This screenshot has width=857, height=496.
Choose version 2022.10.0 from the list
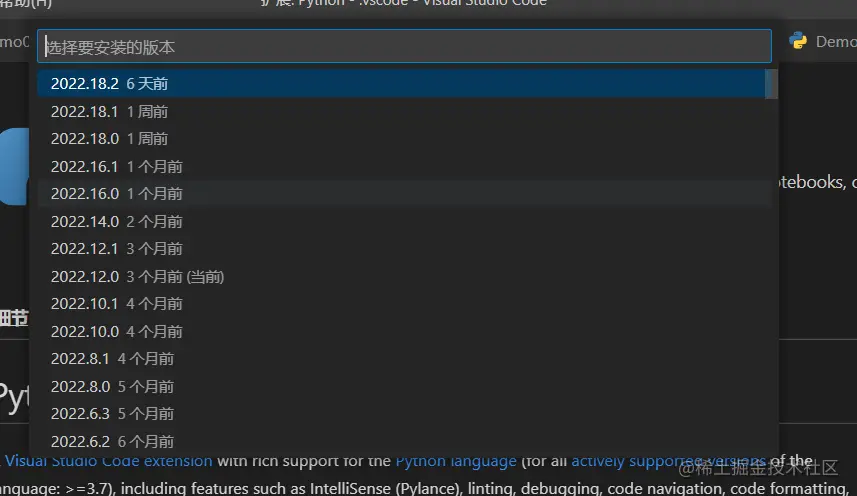(x=401, y=331)
